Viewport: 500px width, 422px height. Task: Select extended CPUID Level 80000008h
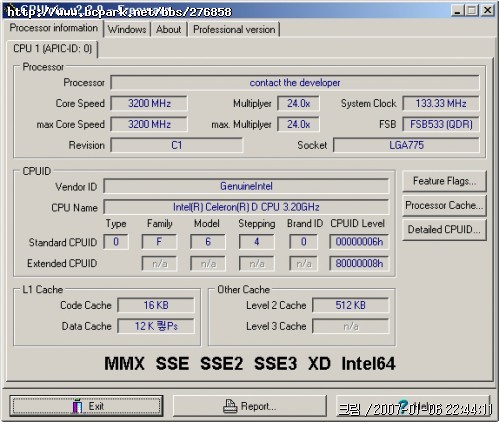(359, 263)
